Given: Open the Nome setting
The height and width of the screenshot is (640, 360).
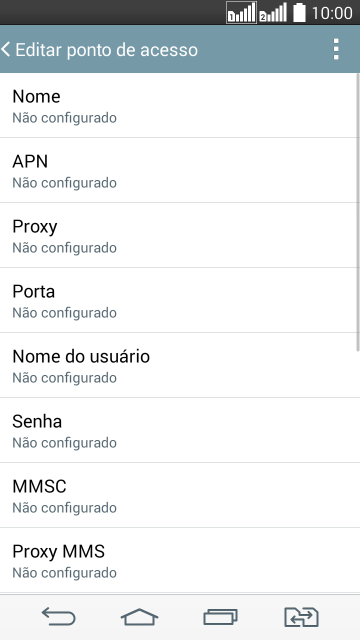Looking at the screenshot, I should [x=180, y=105].
